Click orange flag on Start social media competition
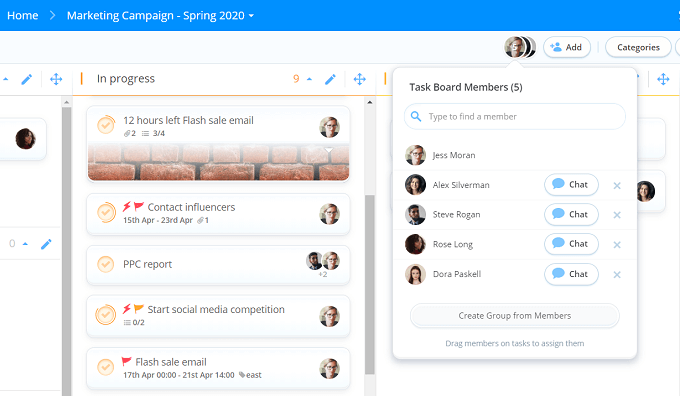This screenshot has height=396, width=680. (x=139, y=309)
